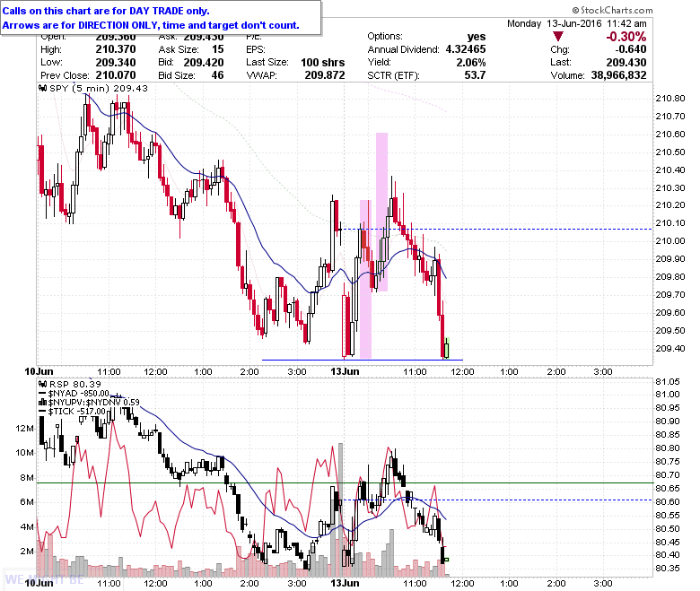This screenshot has width=700, height=591.
Task: Click the Volume value '38,966,832'
Action: pyautogui.click(x=618, y=75)
